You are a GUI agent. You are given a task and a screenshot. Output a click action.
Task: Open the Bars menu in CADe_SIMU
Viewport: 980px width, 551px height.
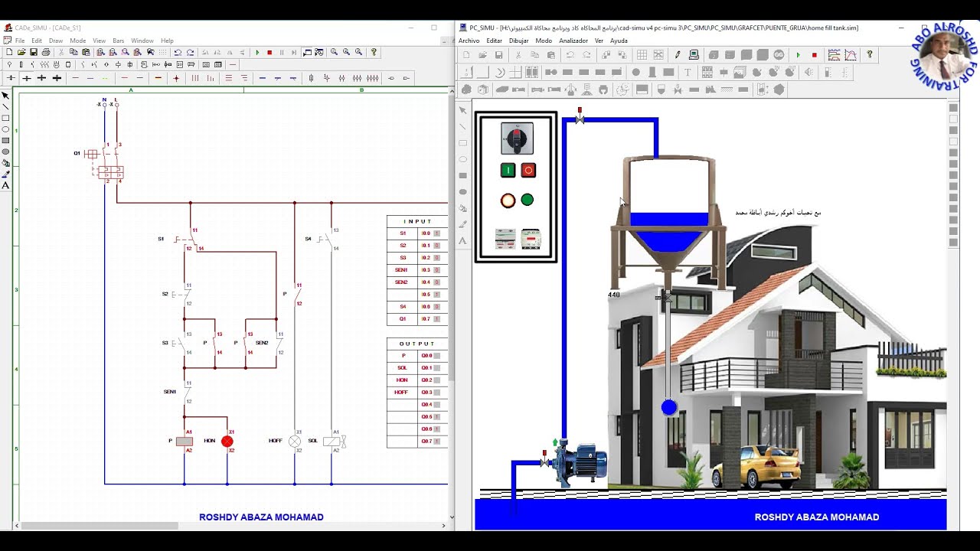click(119, 41)
